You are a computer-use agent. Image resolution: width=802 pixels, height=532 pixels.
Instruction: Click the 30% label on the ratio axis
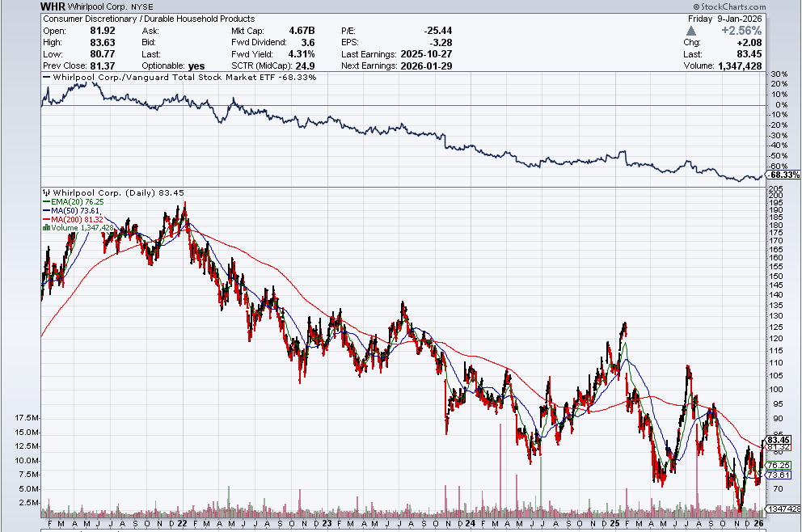pos(779,74)
